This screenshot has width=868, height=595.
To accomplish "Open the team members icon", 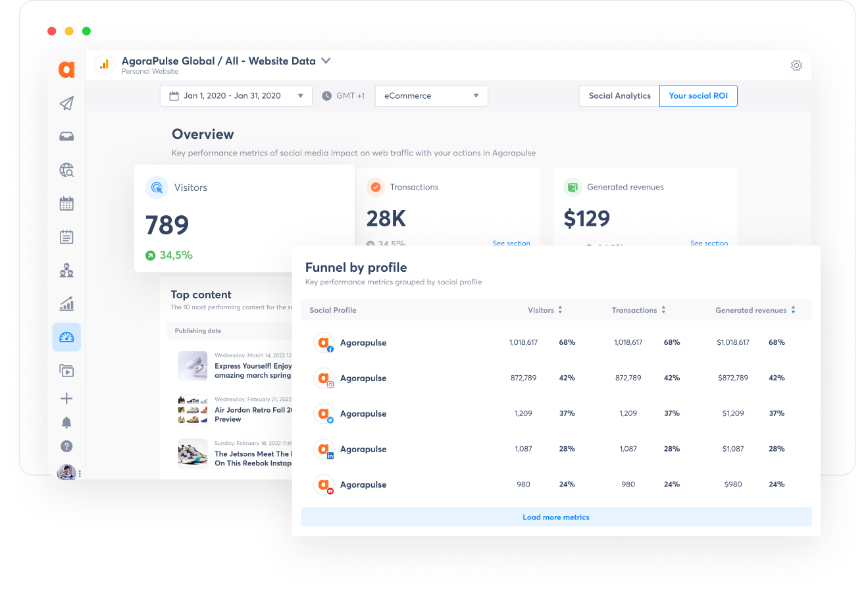I will pos(66,271).
